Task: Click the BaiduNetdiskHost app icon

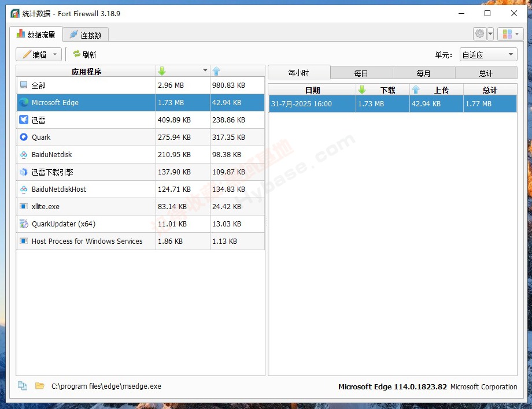Action: (24, 189)
